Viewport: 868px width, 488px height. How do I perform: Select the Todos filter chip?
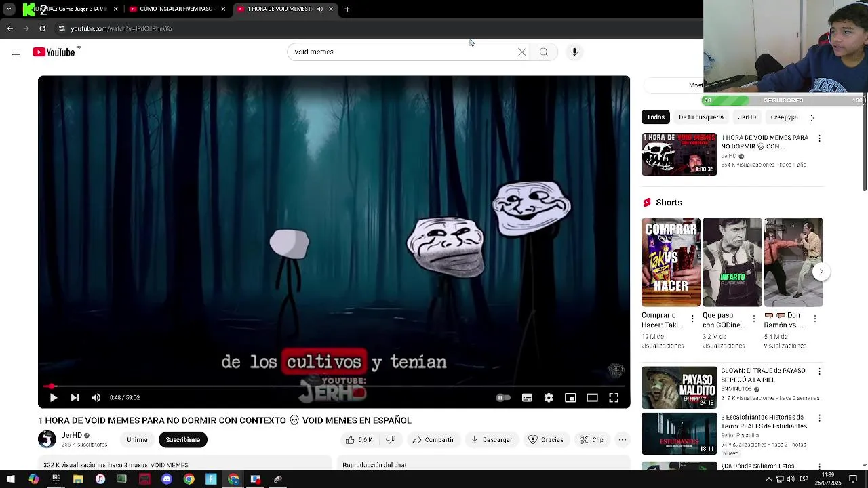pyautogui.click(x=656, y=117)
